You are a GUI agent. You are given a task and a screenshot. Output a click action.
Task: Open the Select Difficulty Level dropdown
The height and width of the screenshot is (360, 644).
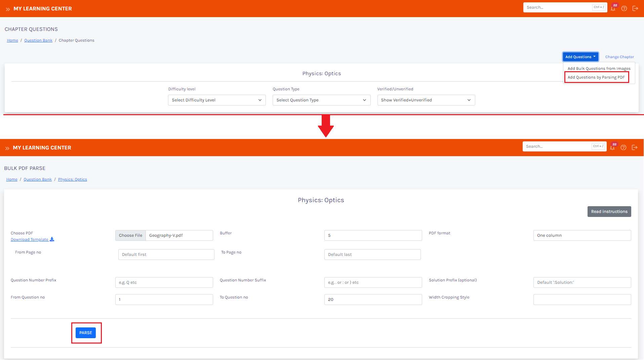pyautogui.click(x=217, y=100)
